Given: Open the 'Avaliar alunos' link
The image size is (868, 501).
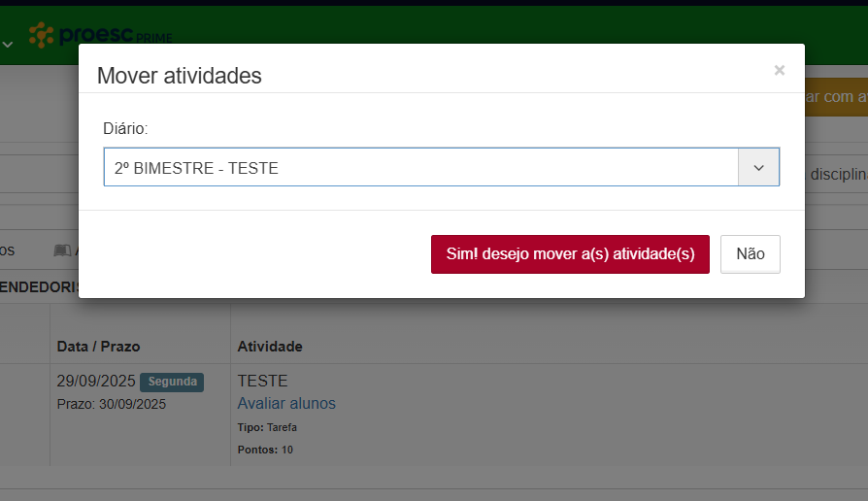Looking at the screenshot, I should tap(286, 404).
